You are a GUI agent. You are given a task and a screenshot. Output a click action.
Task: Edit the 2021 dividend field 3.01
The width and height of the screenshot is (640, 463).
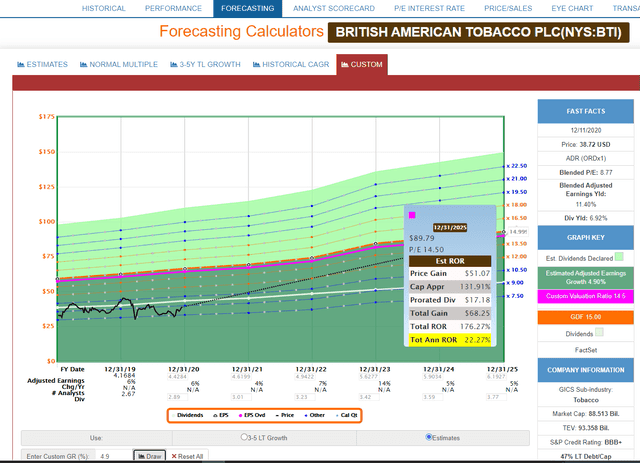tap(241, 397)
